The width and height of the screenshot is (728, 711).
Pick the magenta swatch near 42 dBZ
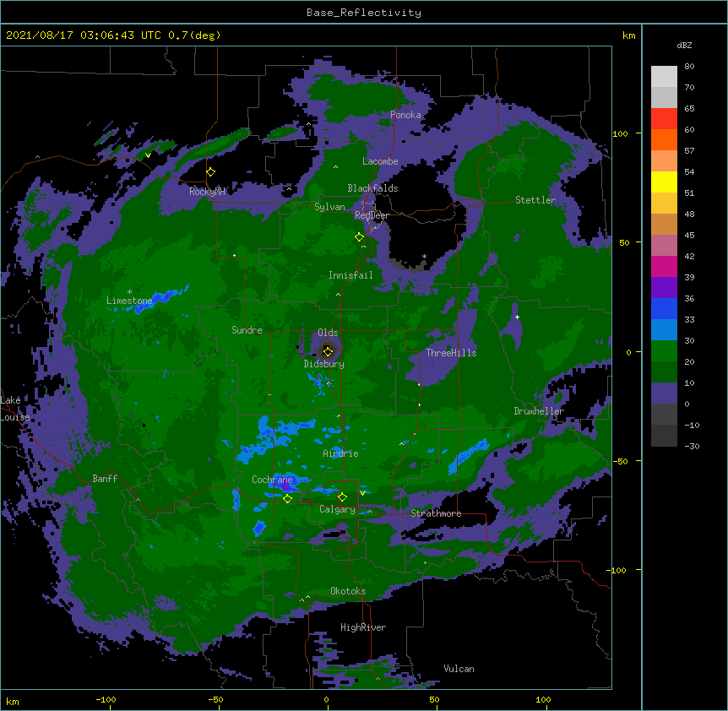(664, 266)
